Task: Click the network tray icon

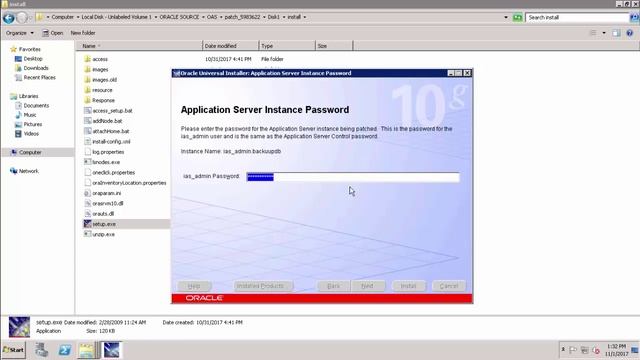Action: click(x=584, y=350)
